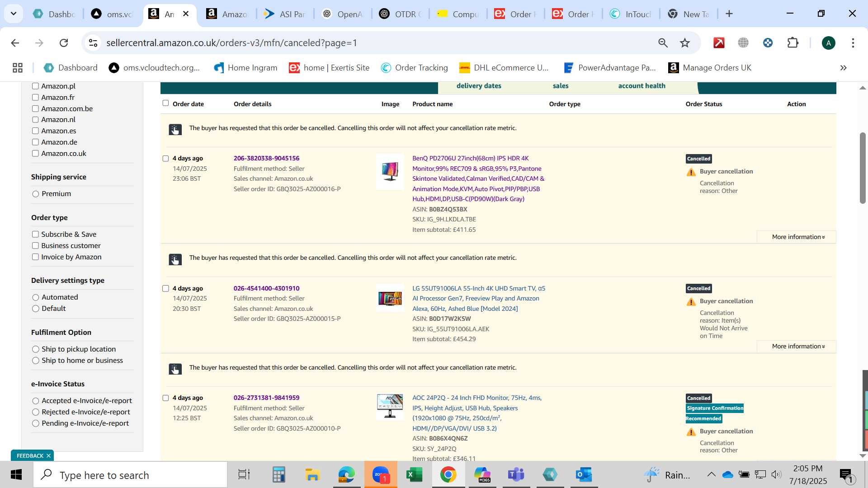Open Chrome three-dot menu

853,43
